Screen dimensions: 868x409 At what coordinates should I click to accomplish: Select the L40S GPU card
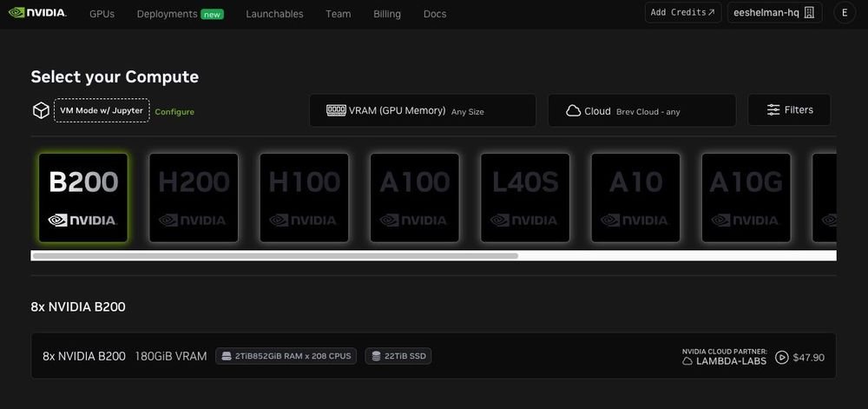coord(525,198)
